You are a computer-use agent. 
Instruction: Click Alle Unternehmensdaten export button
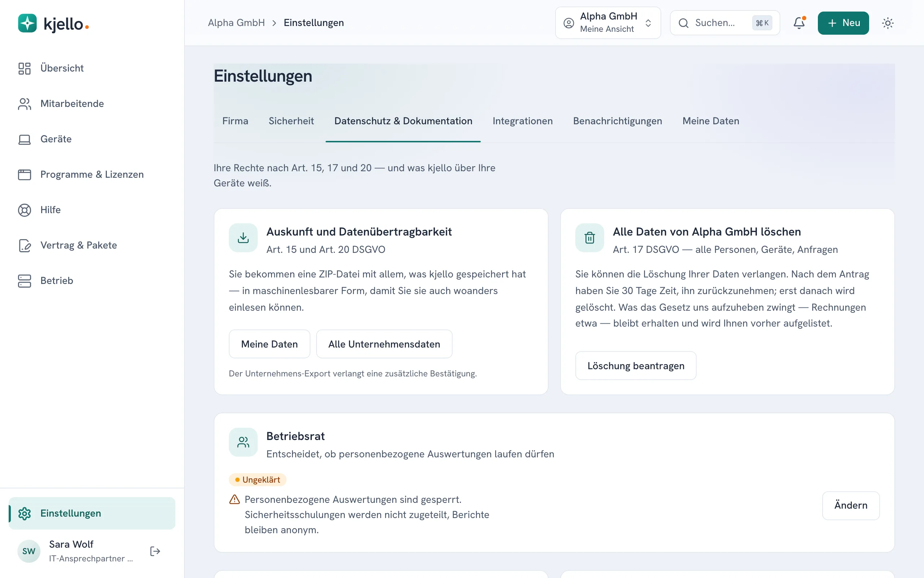(384, 344)
